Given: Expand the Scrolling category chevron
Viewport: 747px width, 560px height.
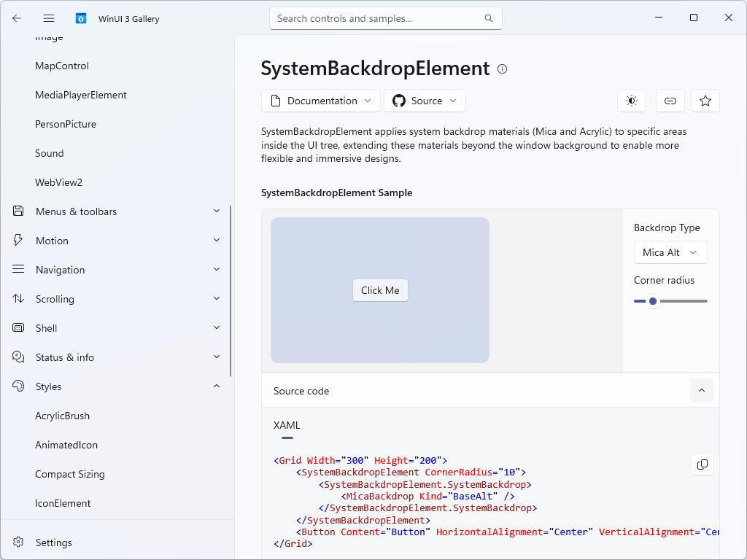Looking at the screenshot, I should tap(217, 298).
